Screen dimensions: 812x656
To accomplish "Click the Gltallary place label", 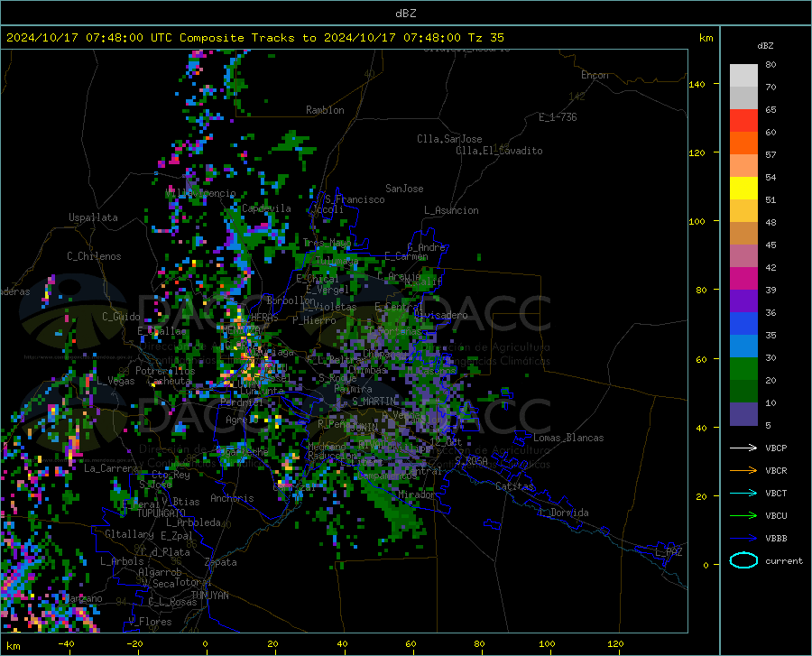I will (129, 534).
